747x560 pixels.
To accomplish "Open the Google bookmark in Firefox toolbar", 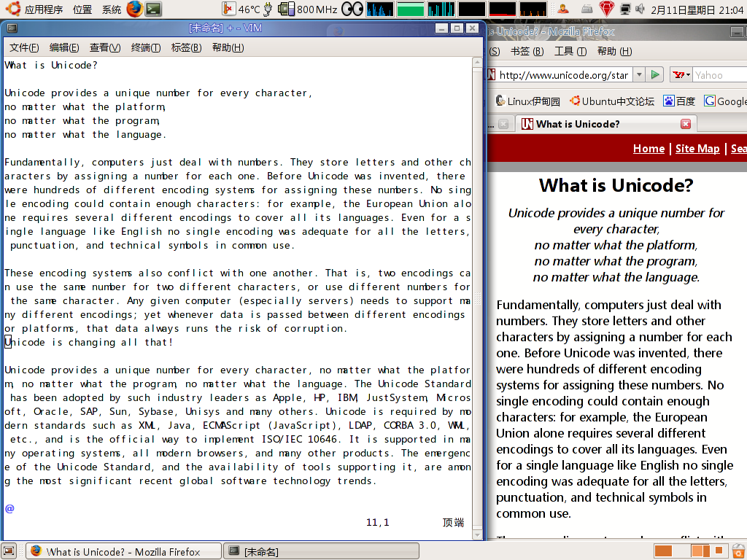I will point(726,101).
